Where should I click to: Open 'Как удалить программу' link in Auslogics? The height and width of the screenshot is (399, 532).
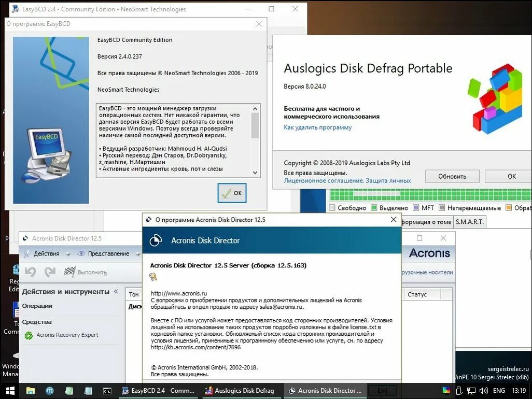[x=317, y=127]
